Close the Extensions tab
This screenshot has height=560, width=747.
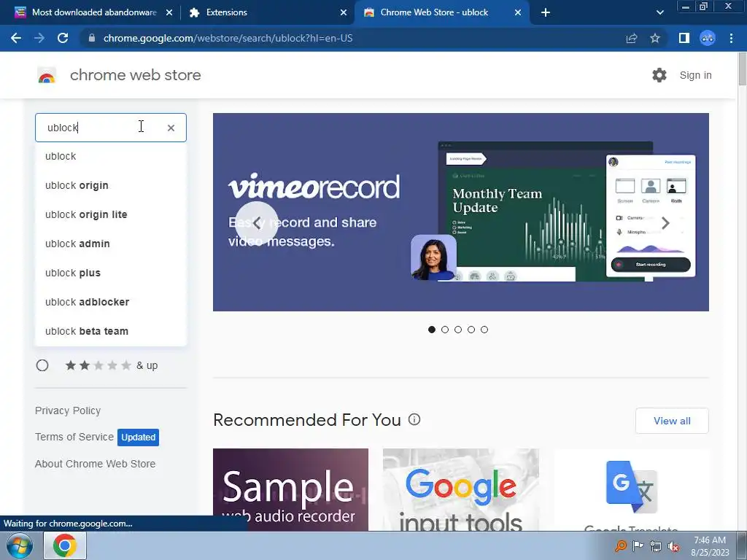pos(344,12)
